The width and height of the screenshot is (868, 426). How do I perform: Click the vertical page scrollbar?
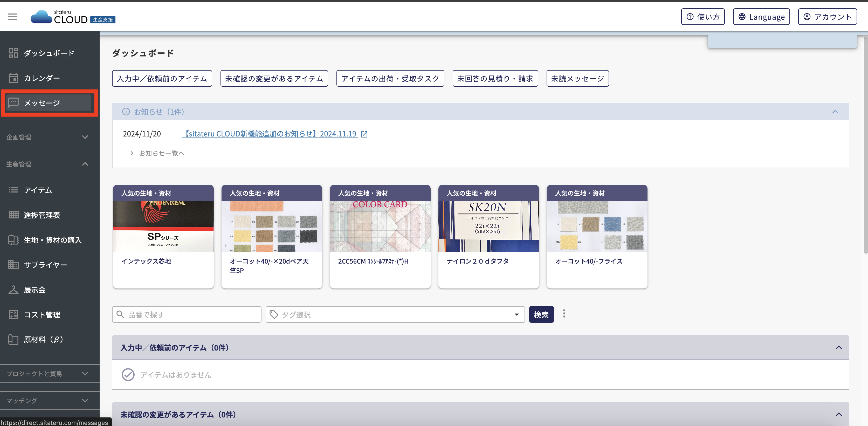(x=865, y=145)
